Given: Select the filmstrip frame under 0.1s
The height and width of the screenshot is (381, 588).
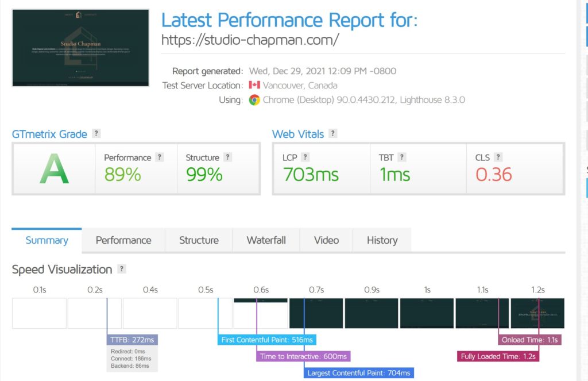Looking at the screenshot, I should [40, 313].
